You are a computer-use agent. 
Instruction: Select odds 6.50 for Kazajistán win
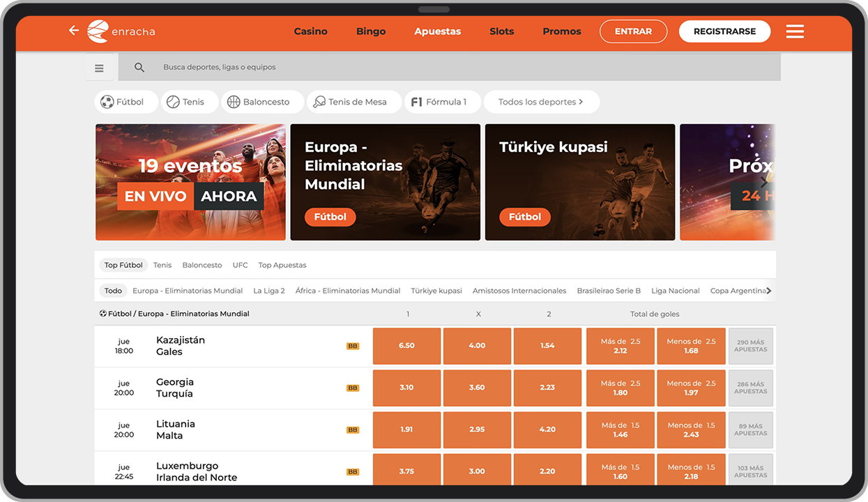(x=406, y=346)
